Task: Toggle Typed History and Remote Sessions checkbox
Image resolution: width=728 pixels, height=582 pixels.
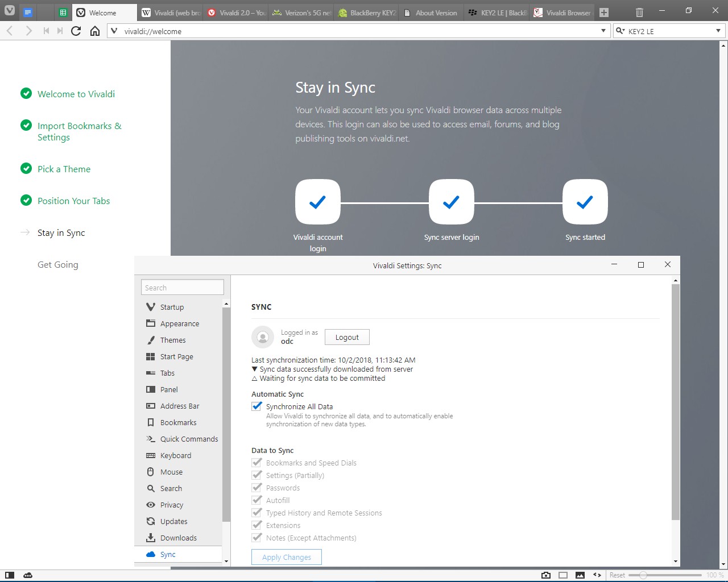Action: [257, 512]
